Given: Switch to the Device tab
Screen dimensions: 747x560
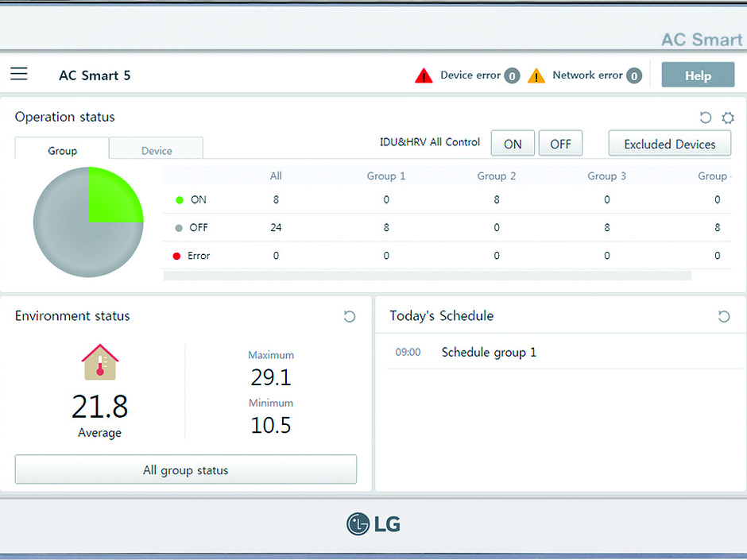Looking at the screenshot, I should coord(157,150).
